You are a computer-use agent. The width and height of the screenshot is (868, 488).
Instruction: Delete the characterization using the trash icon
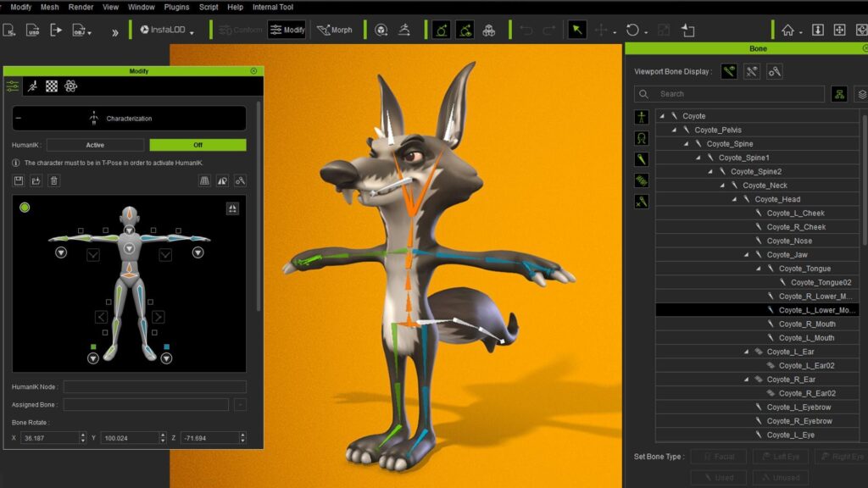point(54,180)
